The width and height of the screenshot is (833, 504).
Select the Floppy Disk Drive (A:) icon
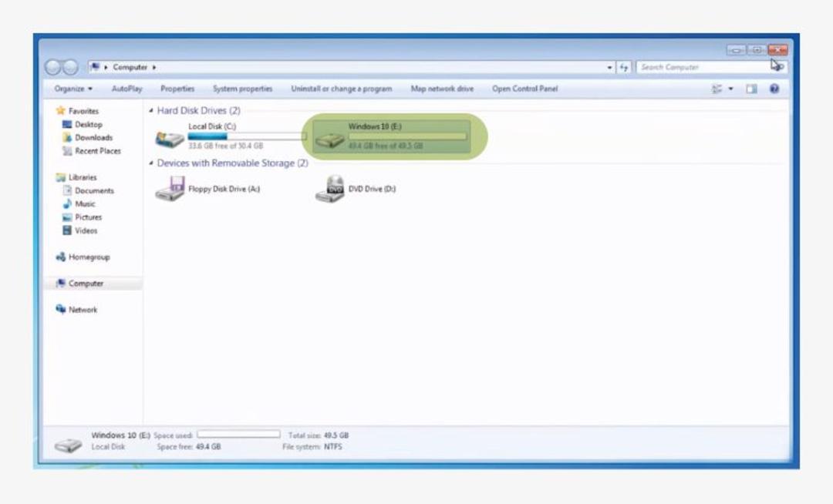[x=170, y=189]
